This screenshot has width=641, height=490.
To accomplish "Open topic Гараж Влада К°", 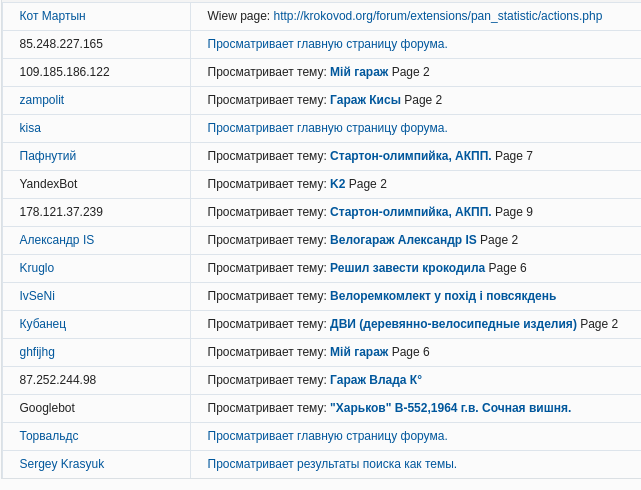I will tap(376, 380).
